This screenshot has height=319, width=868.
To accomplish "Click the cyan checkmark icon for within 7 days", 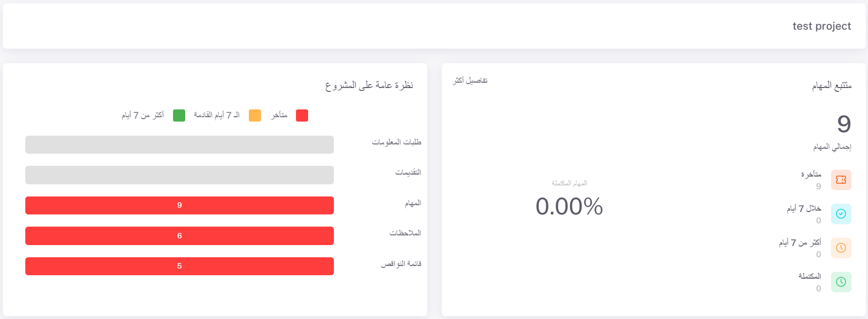I will tap(841, 214).
